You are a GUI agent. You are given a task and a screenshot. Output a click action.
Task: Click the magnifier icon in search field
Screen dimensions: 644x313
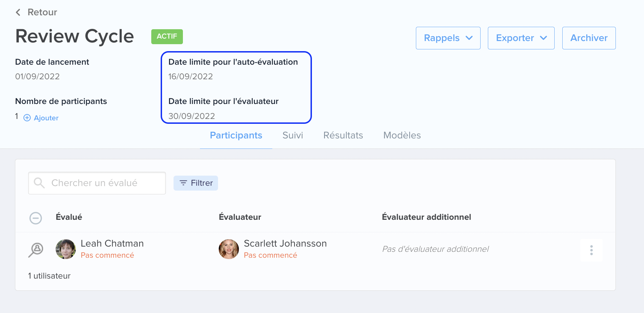(39, 183)
